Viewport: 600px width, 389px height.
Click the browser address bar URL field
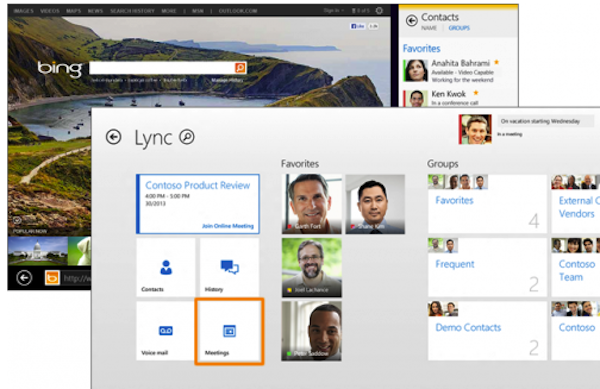tap(77, 278)
